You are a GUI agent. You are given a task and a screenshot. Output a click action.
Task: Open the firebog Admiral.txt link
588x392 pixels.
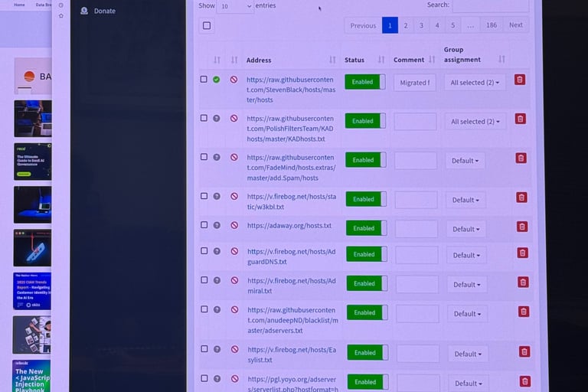[x=292, y=286]
